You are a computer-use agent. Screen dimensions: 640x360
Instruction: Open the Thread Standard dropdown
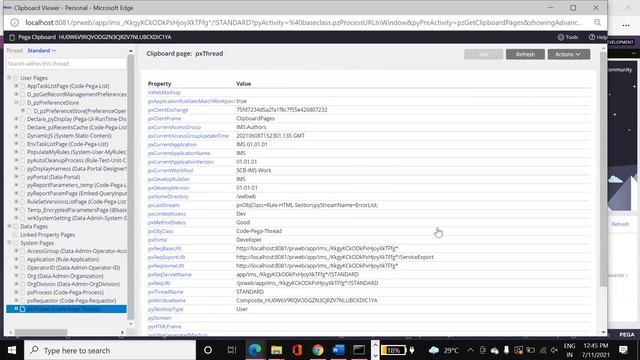(41, 51)
